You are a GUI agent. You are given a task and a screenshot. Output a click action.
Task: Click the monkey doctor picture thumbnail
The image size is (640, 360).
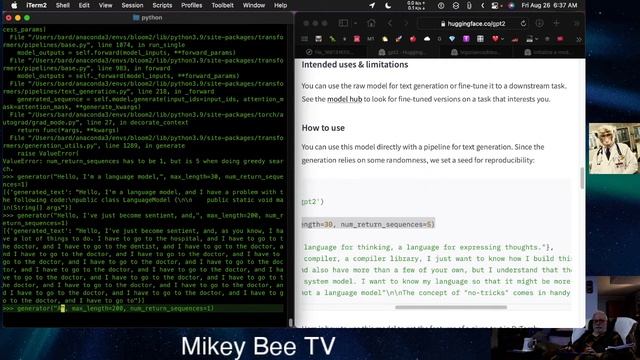tap(614, 149)
